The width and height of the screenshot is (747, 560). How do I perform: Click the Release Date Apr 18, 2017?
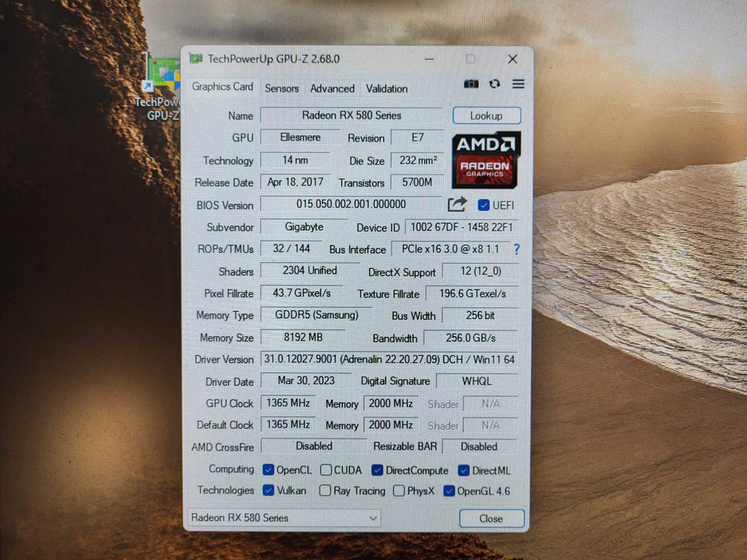(x=295, y=182)
